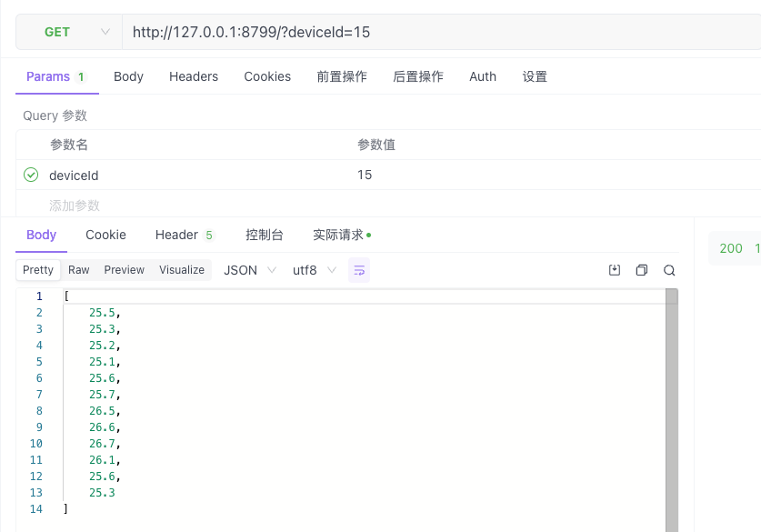Screen dimensions: 761x532
Task: Open the utf8 encoding dropdown
Action: coord(314,270)
